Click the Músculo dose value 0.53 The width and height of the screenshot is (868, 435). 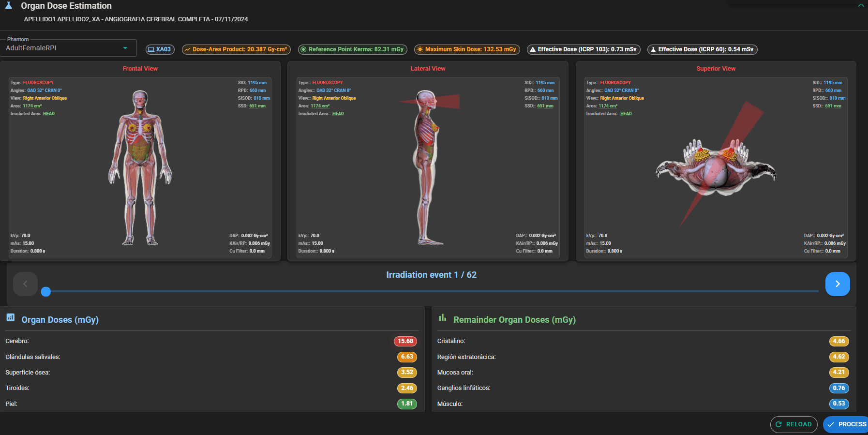(839, 404)
